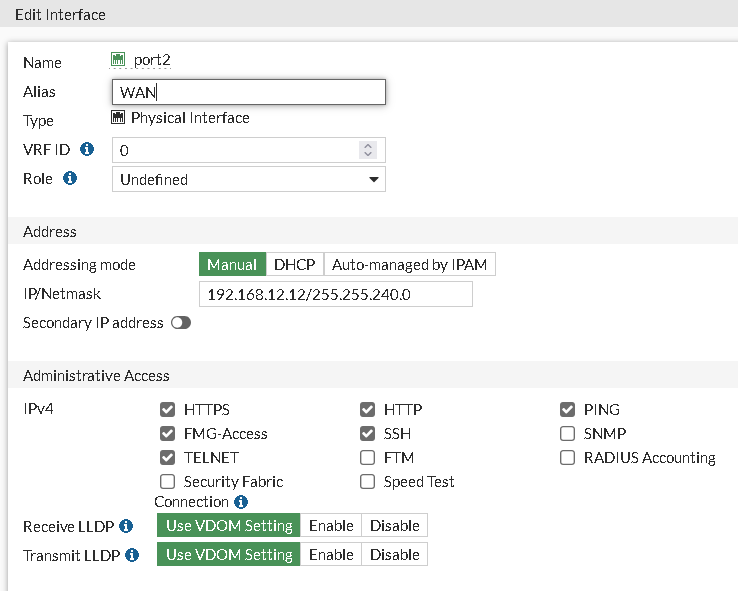Select Auto-managed by IPAM mode
This screenshot has width=738, height=591.
pos(409,265)
